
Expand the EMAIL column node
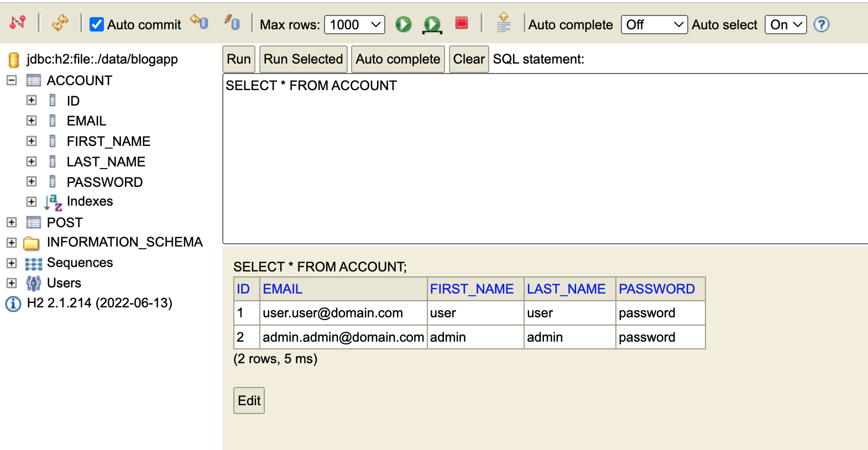pyautogui.click(x=32, y=121)
